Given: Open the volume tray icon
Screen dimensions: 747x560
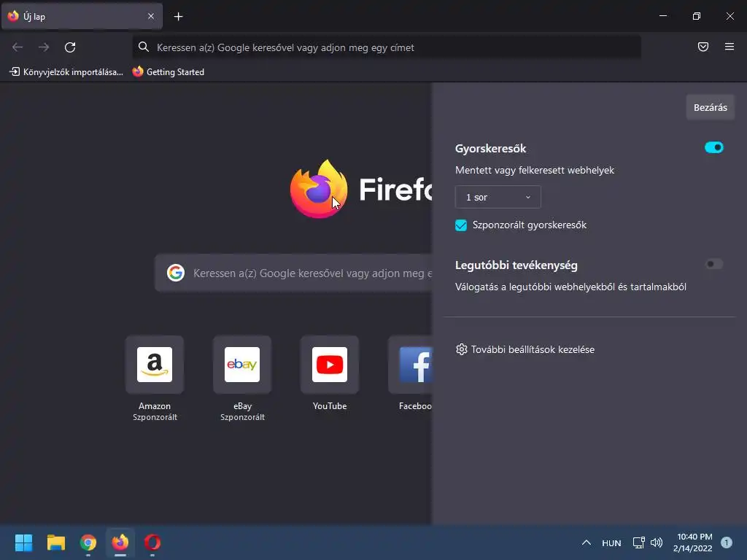Looking at the screenshot, I should [x=657, y=542].
